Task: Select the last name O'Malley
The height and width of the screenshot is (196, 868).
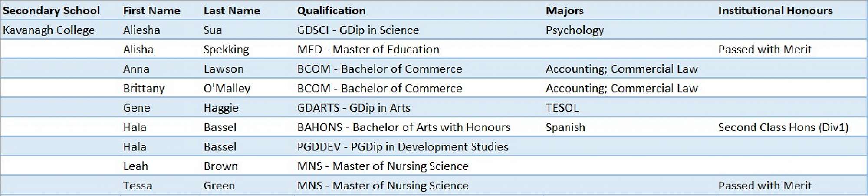Action: point(227,88)
